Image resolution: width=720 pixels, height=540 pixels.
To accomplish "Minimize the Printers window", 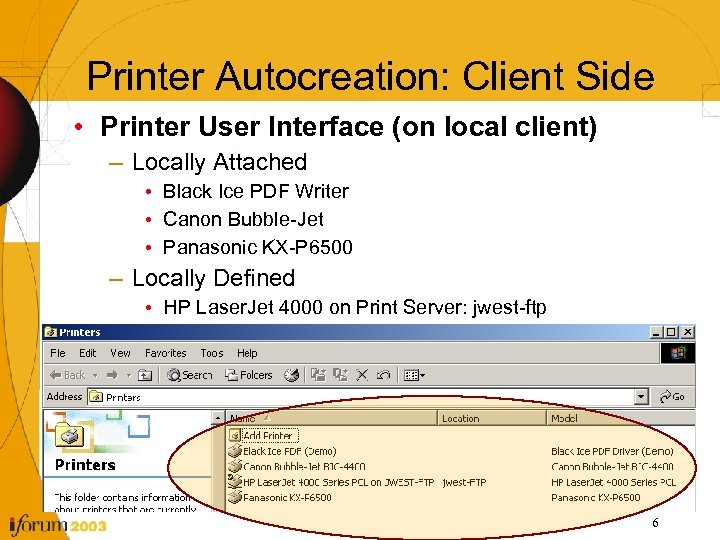I will (656, 332).
